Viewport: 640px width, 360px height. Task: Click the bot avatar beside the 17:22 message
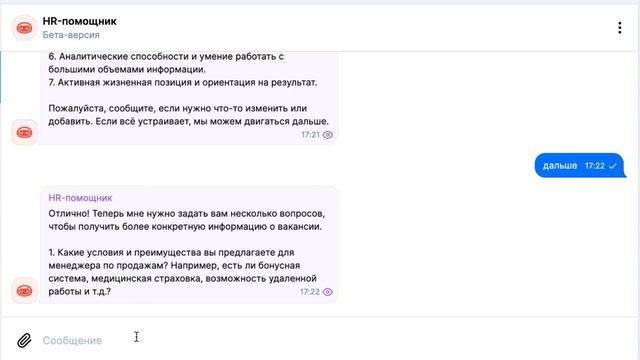[x=24, y=291]
